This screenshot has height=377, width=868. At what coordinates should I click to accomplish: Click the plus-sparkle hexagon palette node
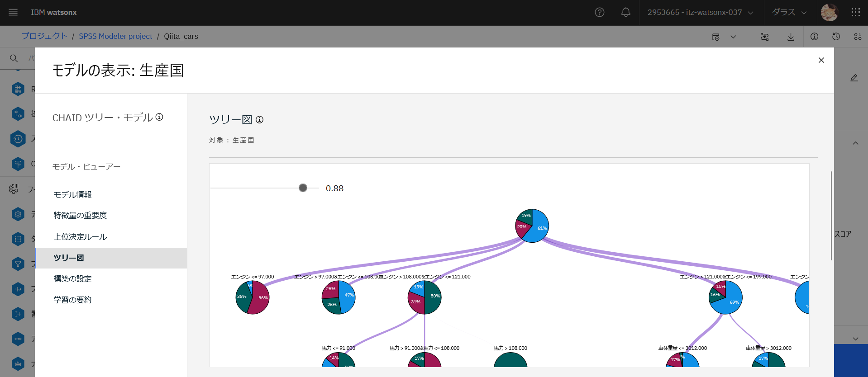18,314
